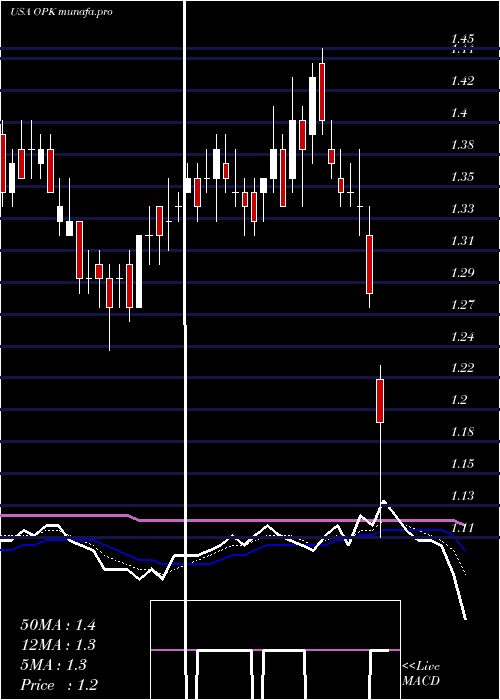500x700 pixels.
Task: Click the 1.2 price axis label
Action: click(461, 400)
